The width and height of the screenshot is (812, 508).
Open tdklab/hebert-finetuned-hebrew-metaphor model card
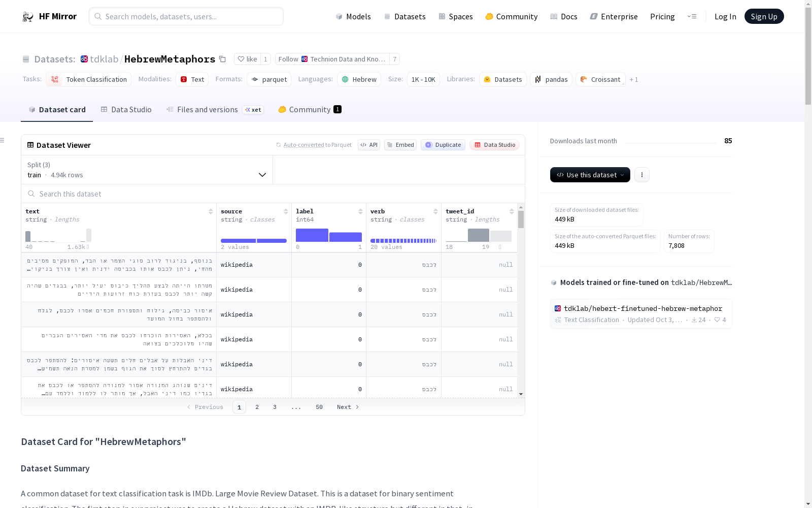(641, 313)
